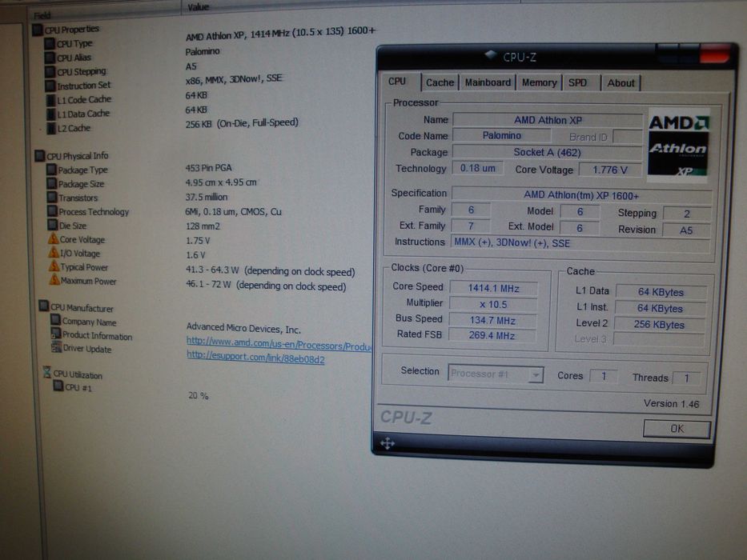This screenshot has height=560, width=747.
Task: Click the icon beside Process Technology
Action: pyautogui.click(x=52, y=211)
